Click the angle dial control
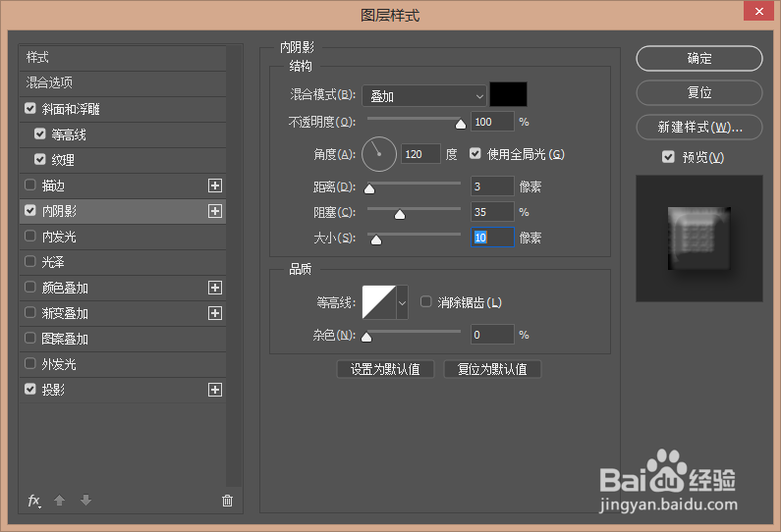This screenshot has width=781, height=532. pos(379,154)
